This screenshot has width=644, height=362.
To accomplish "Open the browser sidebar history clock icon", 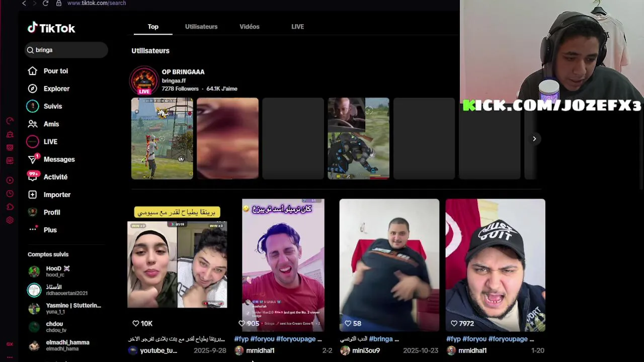I will 10,194.
